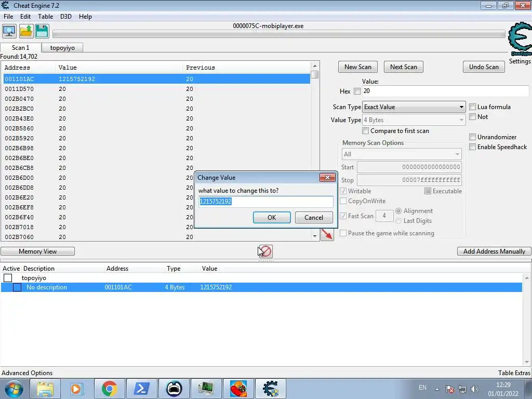532x399 pixels.
Task: Open Scan Type dropdown
Action: pos(414,107)
